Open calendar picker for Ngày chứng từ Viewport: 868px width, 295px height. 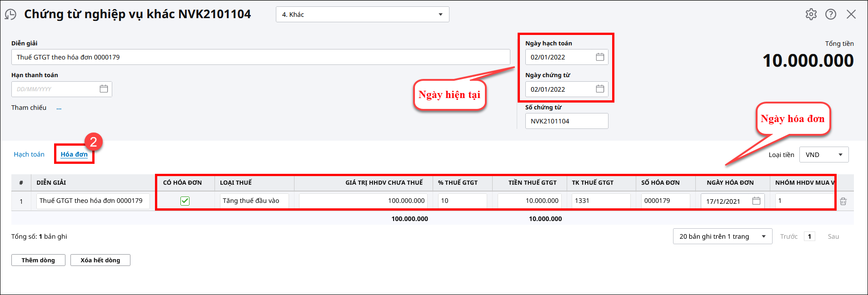(x=600, y=89)
